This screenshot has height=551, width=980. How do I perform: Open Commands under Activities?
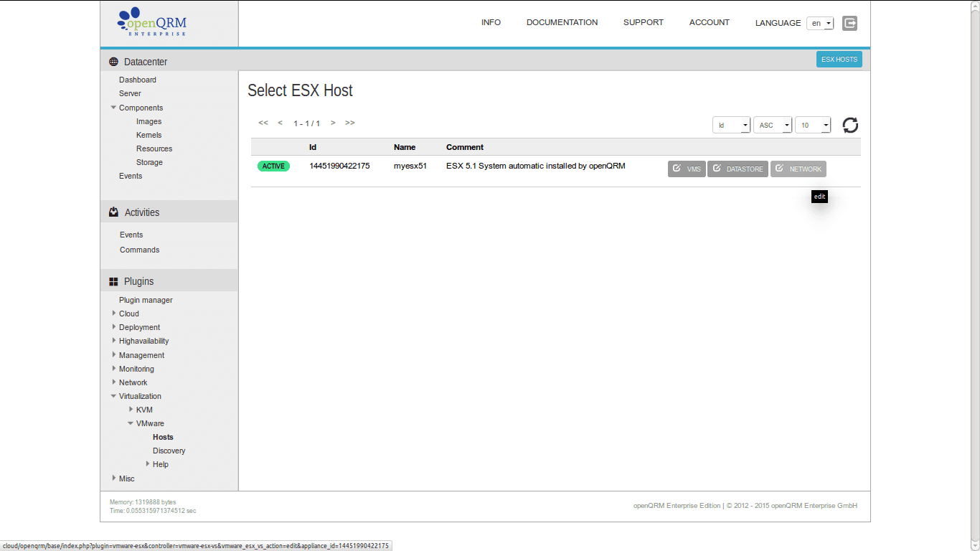click(x=139, y=250)
